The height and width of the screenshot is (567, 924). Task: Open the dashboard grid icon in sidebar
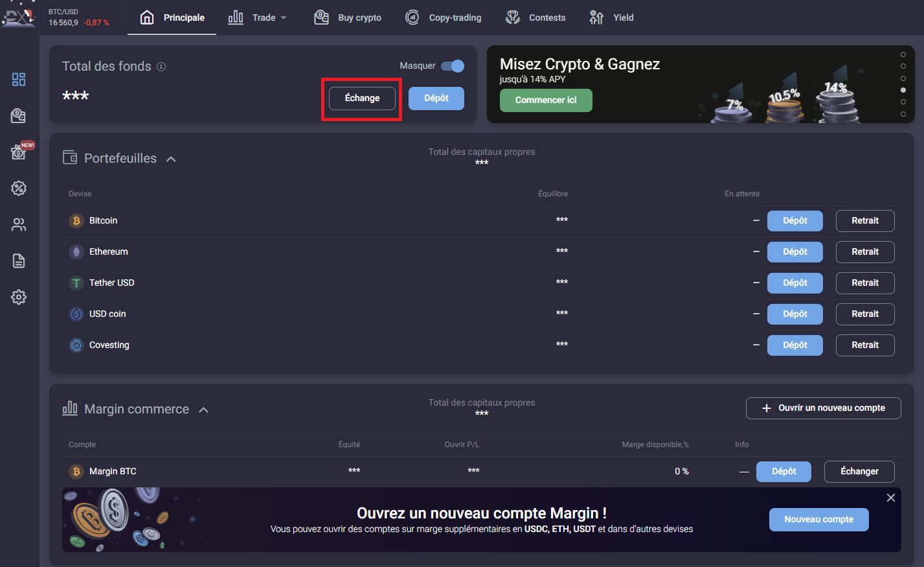pos(19,79)
